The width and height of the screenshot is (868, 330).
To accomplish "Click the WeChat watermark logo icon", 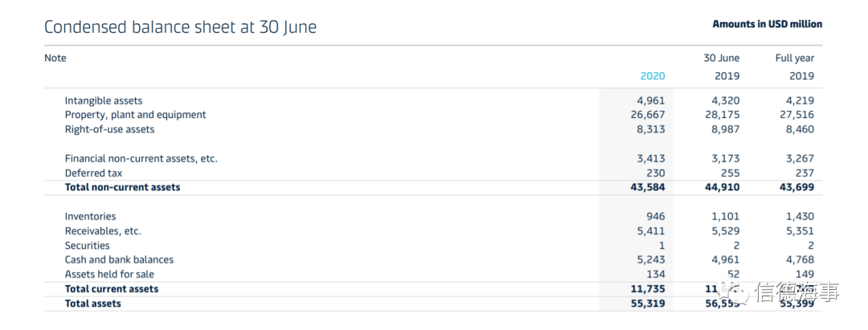I will click(x=732, y=291).
